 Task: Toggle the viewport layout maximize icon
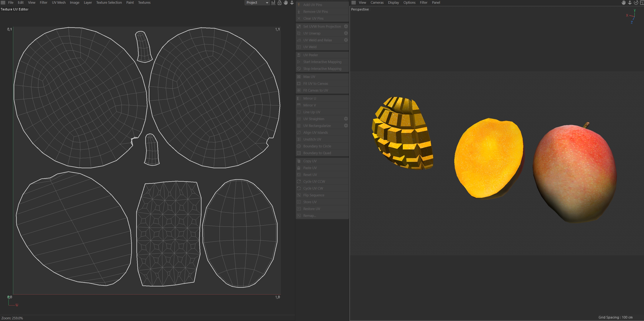click(642, 2)
